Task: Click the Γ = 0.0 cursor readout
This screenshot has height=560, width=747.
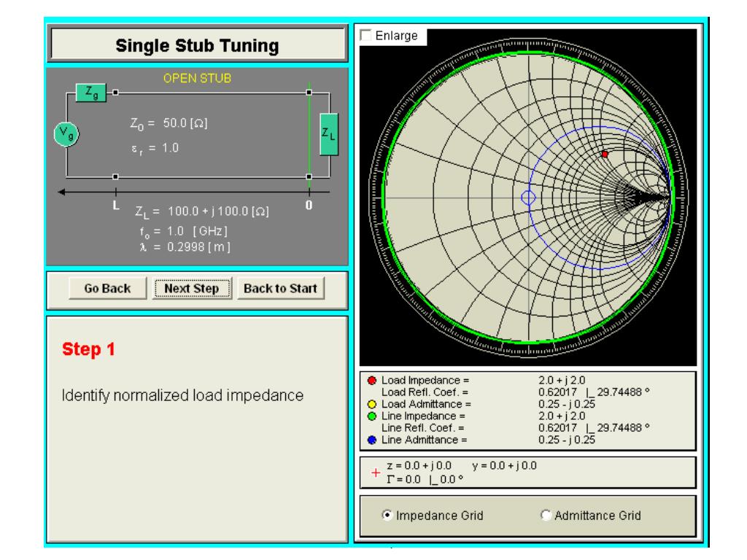Action: (425, 480)
